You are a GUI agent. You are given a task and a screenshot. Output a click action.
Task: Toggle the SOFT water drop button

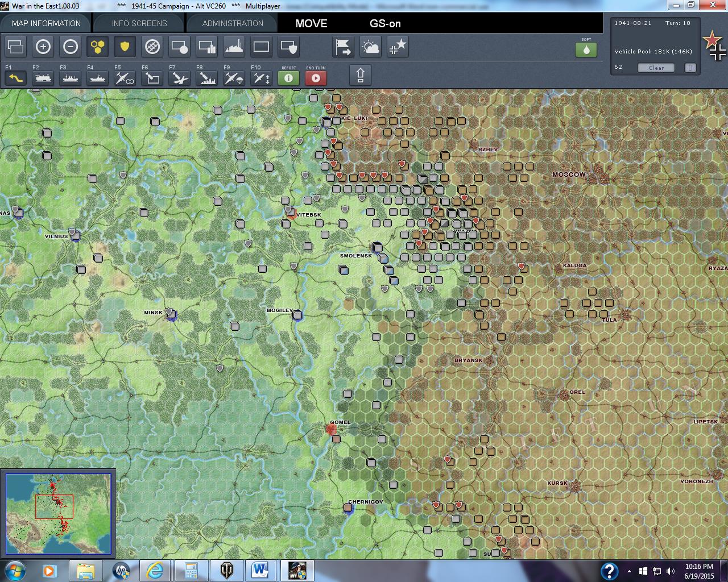coord(586,49)
